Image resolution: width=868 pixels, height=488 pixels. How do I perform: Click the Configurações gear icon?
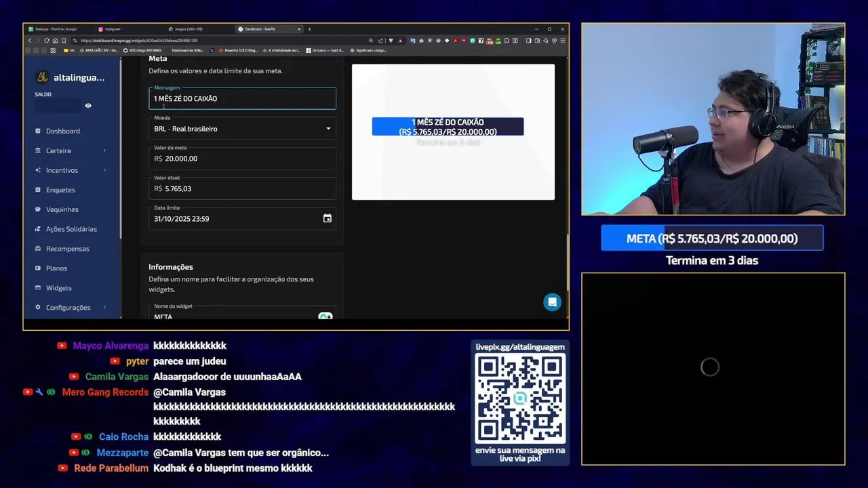(38, 308)
